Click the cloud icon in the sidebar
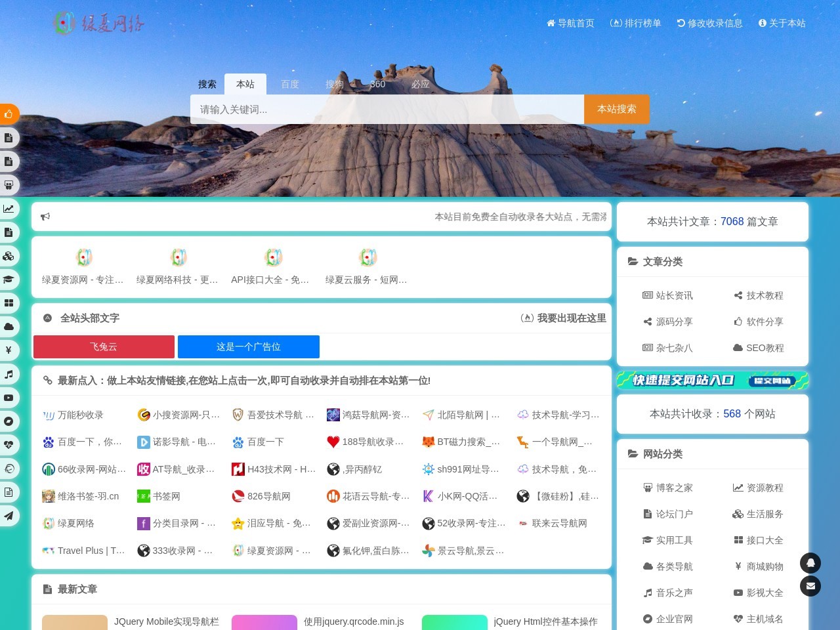 [x=9, y=326]
